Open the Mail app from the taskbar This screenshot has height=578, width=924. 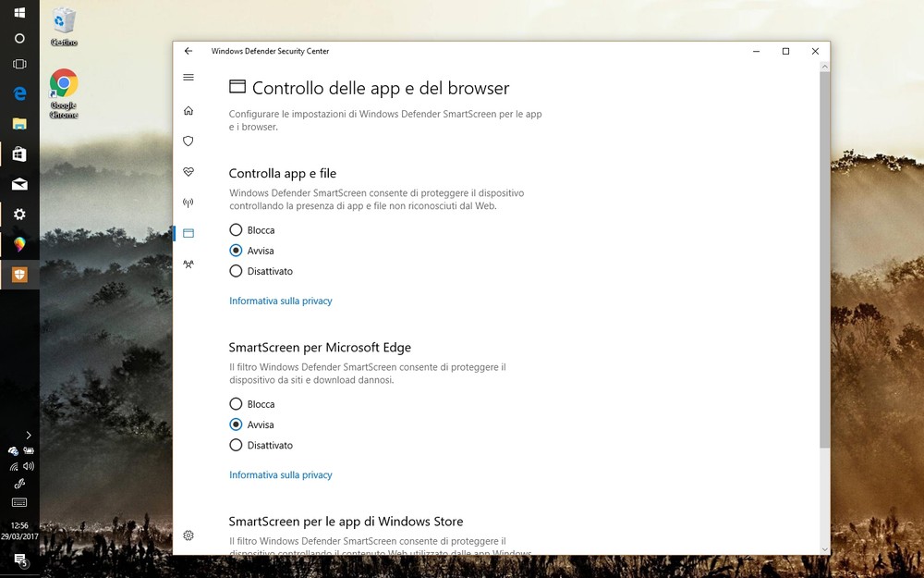tap(19, 185)
